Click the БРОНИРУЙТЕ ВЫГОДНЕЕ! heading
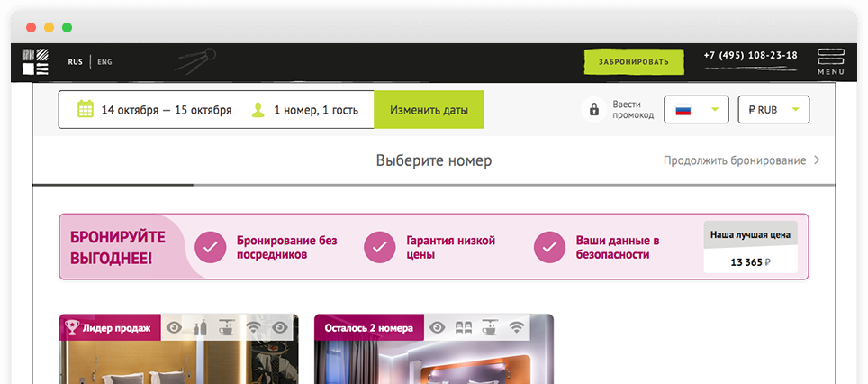This screenshot has height=384, width=868. pos(117,247)
